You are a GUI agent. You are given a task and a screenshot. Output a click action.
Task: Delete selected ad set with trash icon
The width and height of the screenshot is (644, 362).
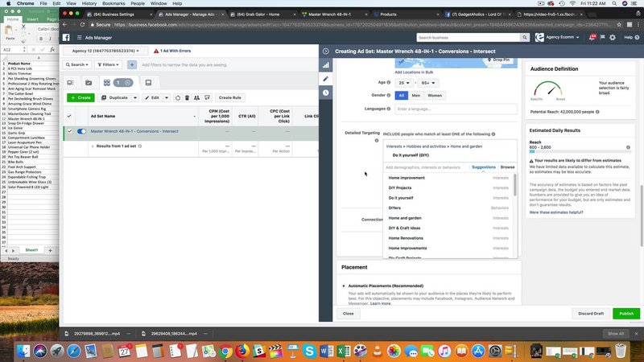tap(188, 97)
